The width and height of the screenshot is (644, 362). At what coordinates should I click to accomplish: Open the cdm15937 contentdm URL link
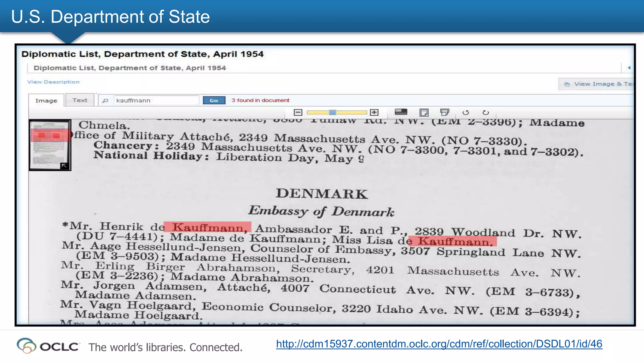coord(439,344)
